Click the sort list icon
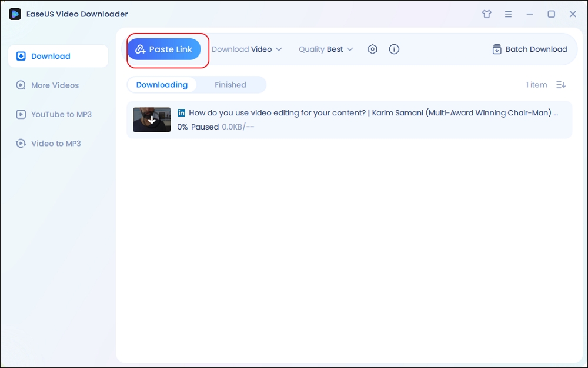 (561, 85)
